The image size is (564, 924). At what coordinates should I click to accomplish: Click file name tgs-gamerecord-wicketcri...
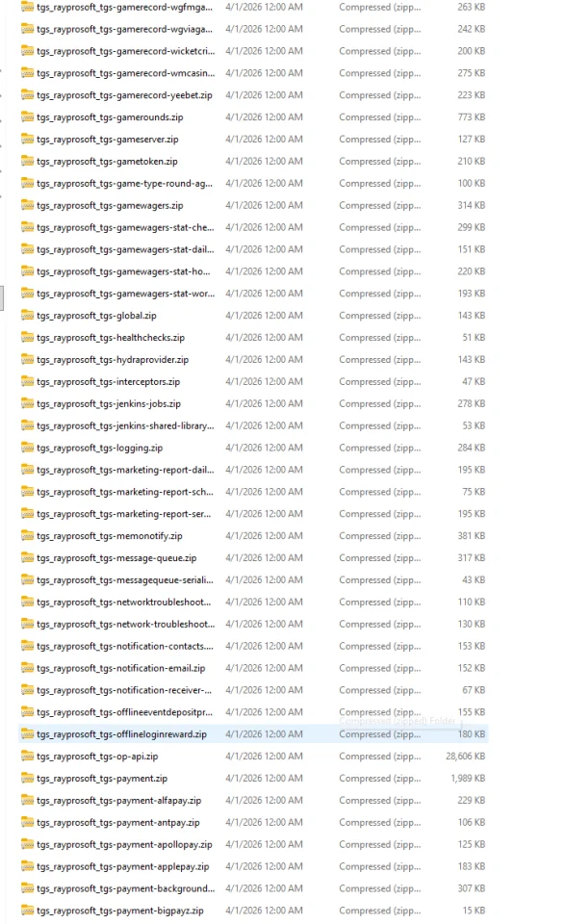tap(125, 51)
